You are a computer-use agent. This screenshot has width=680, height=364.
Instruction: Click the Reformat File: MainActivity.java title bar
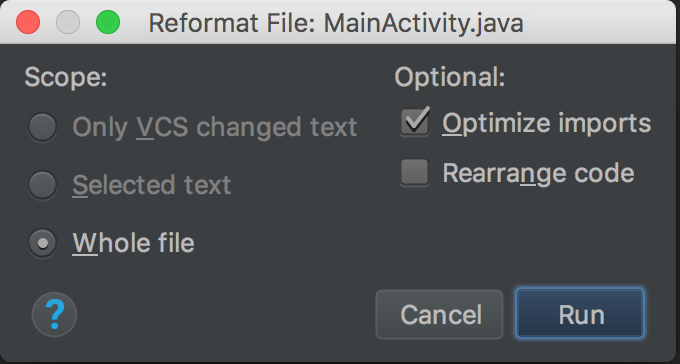tap(336, 23)
